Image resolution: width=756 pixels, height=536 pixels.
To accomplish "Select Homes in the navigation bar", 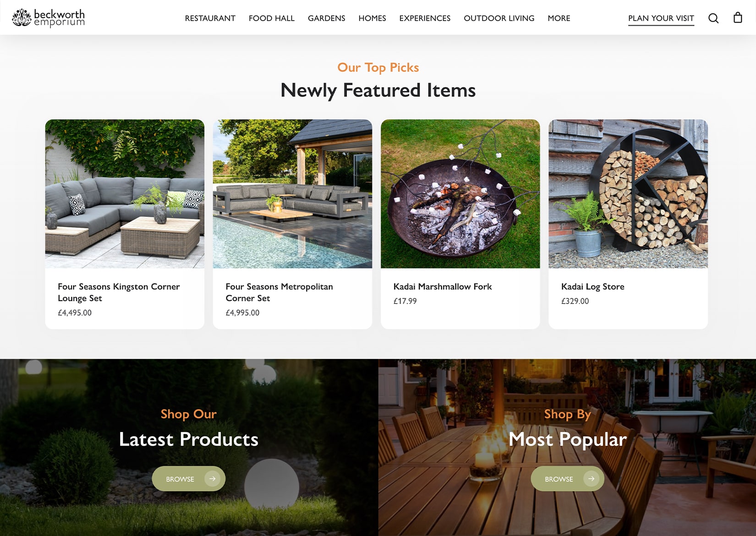I will tap(372, 18).
